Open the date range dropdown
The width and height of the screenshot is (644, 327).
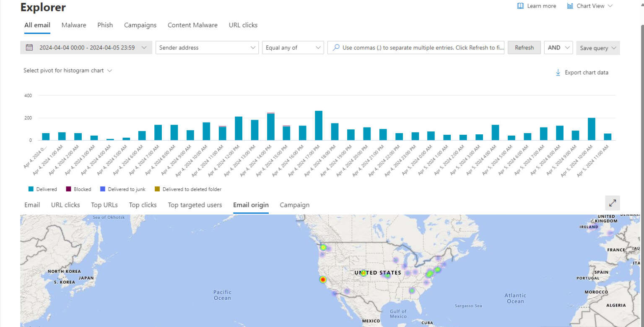click(x=86, y=47)
